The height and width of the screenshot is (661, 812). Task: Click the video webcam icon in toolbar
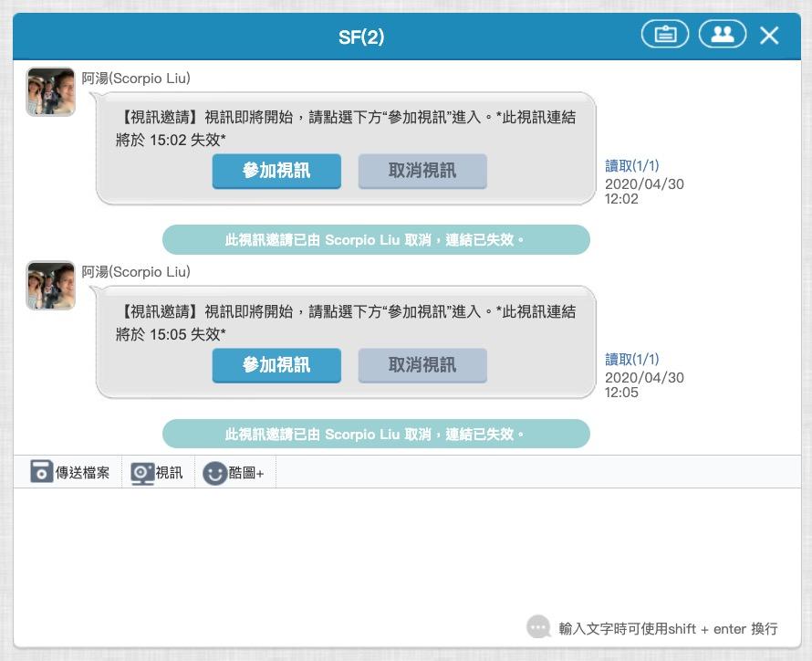click(x=142, y=473)
